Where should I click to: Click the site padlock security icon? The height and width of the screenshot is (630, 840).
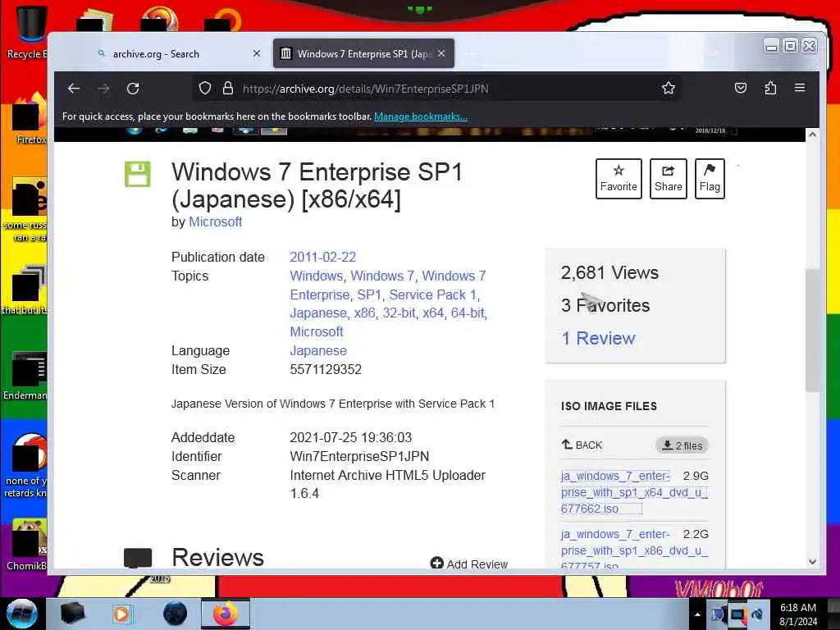(228, 88)
